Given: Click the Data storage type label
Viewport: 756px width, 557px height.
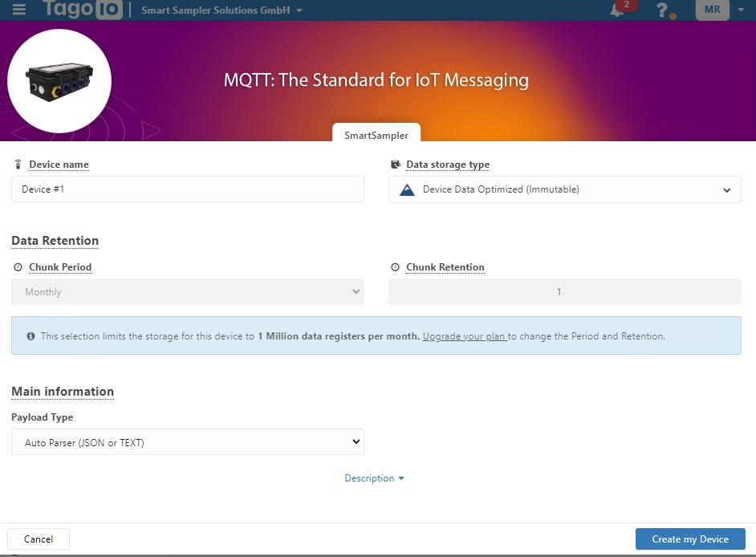Looking at the screenshot, I should point(448,165).
